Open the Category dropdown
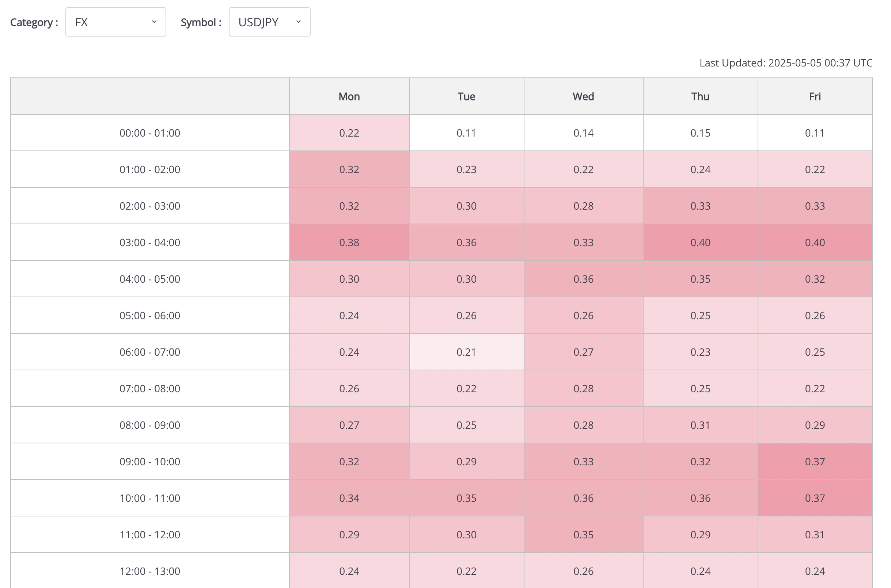Screen dimensions: 891x588 pyautogui.click(x=115, y=22)
